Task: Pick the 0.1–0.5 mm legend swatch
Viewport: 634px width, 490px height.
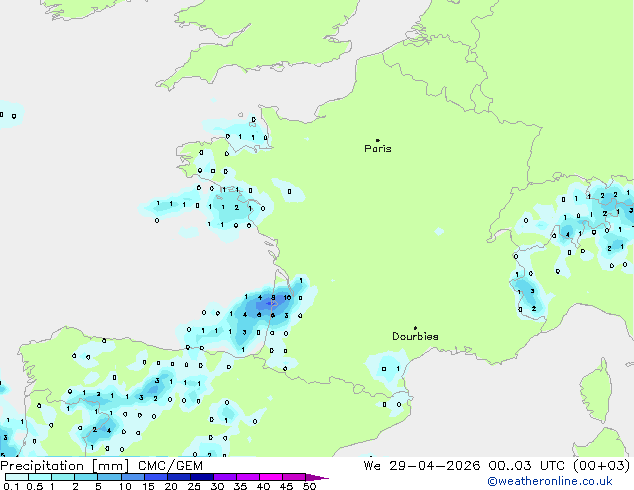Action: [x=17, y=477]
